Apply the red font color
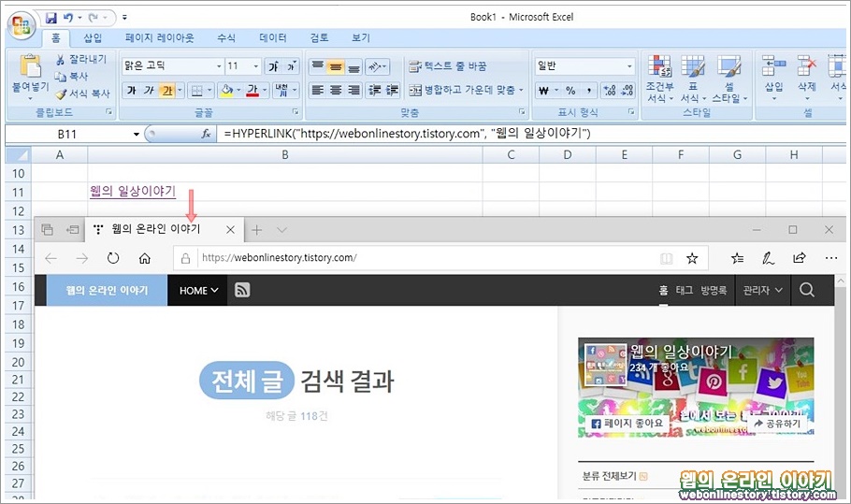Image resolution: width=851 pixels, height=504 pixels. 252,90
